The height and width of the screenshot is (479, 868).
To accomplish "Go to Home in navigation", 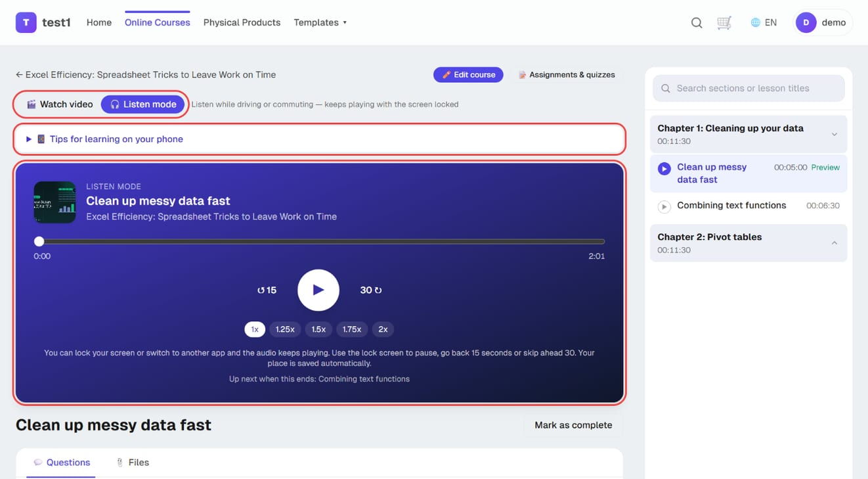I will coord(99,22).
